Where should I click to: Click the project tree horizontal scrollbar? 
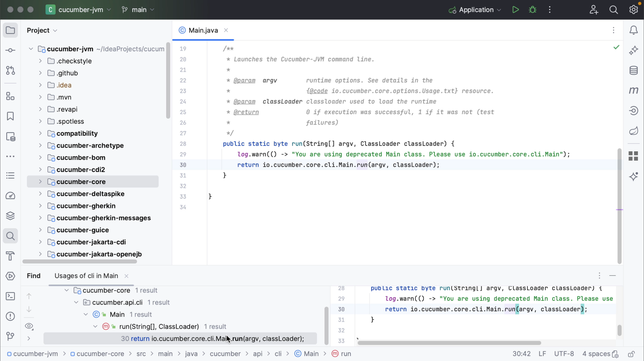coord(80,261)
